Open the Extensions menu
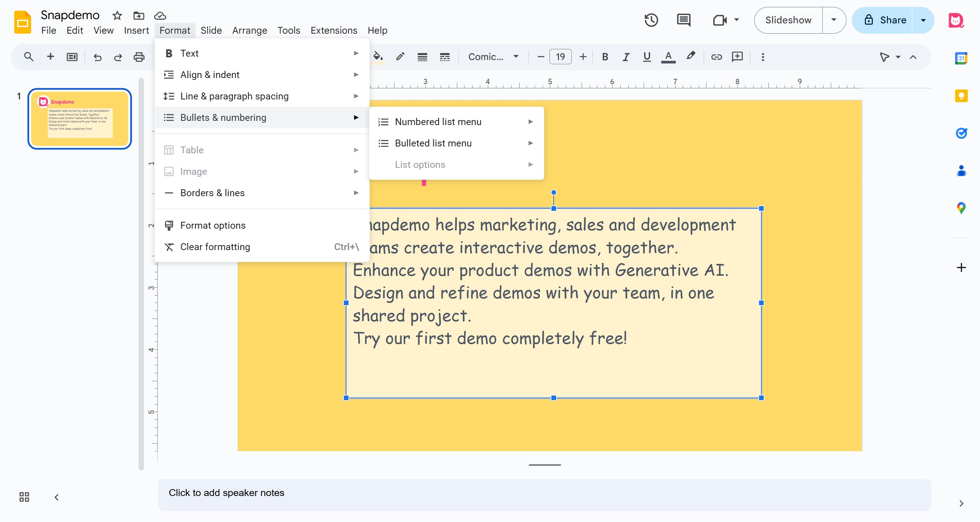The width and height of the screenshot is (980, 522). click(334, 30)
